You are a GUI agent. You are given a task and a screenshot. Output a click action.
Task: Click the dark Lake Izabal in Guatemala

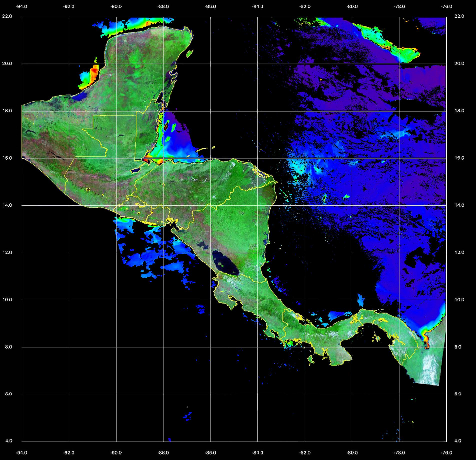[136, 170]
